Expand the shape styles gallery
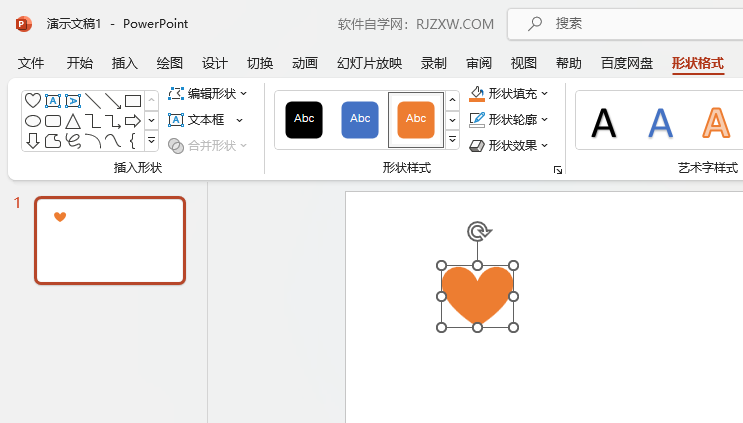Viewport: 743px width, 423px height. [453, 139]
